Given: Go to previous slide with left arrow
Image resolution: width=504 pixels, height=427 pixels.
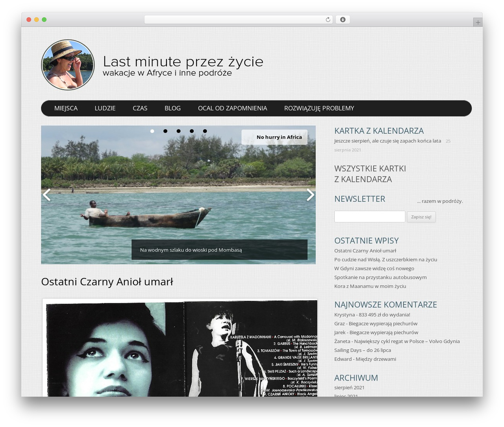Looking at the screenshot, I should pyautogui.click(x=46, y=195).
